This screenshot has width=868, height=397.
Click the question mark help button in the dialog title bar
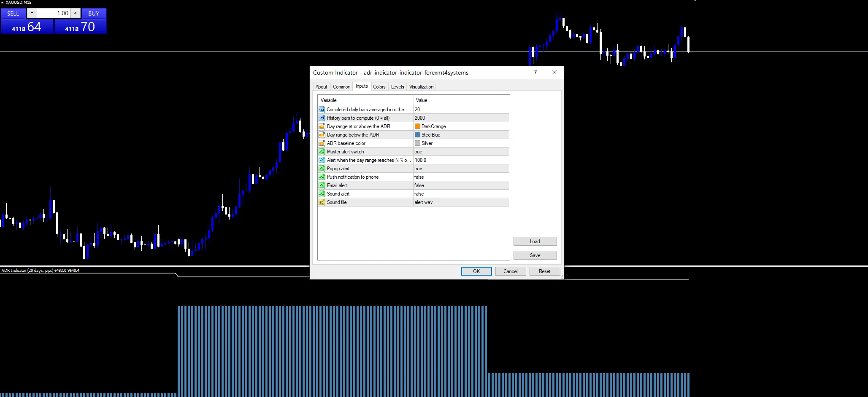tap(535, 72)
